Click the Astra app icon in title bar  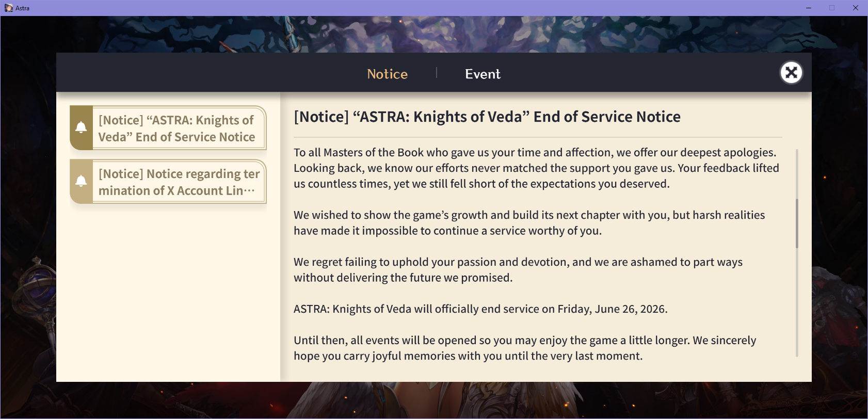(x=8, y=8)
